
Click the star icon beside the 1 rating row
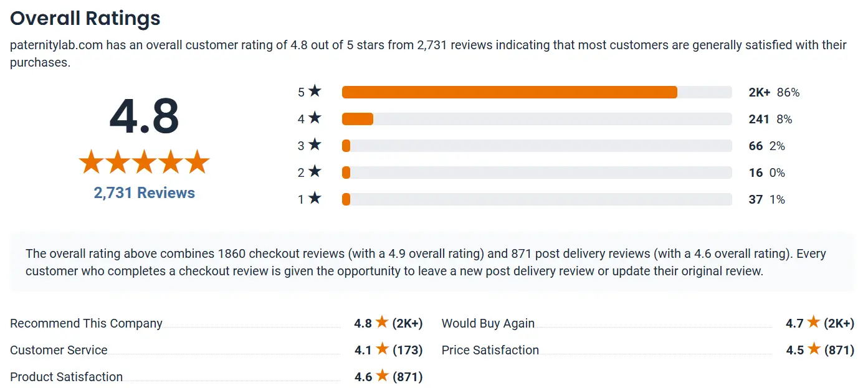(x=315, y=199)
